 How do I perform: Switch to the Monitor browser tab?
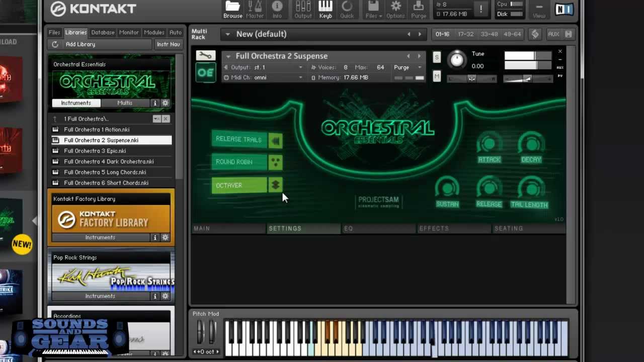(129, 32)
